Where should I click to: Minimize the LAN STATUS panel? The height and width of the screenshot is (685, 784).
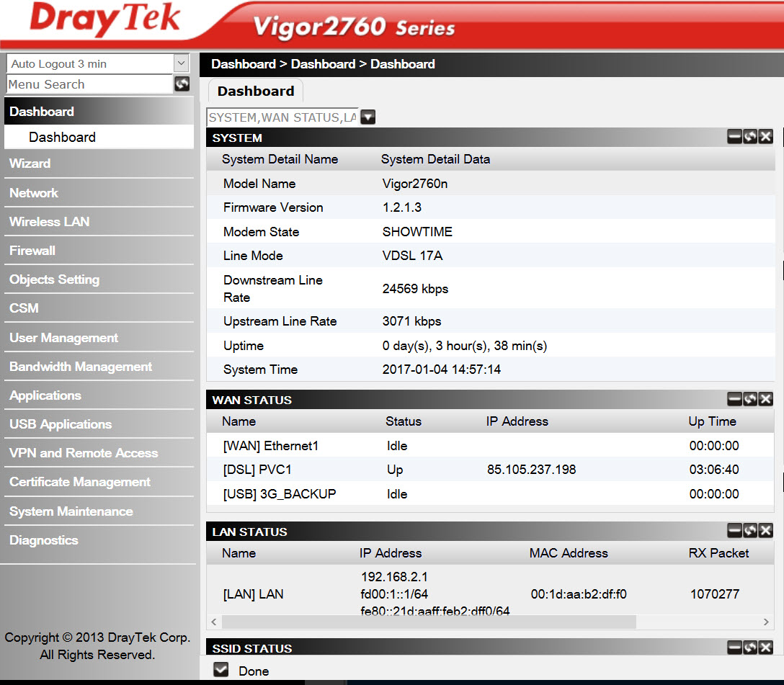(x=734, y=531)
